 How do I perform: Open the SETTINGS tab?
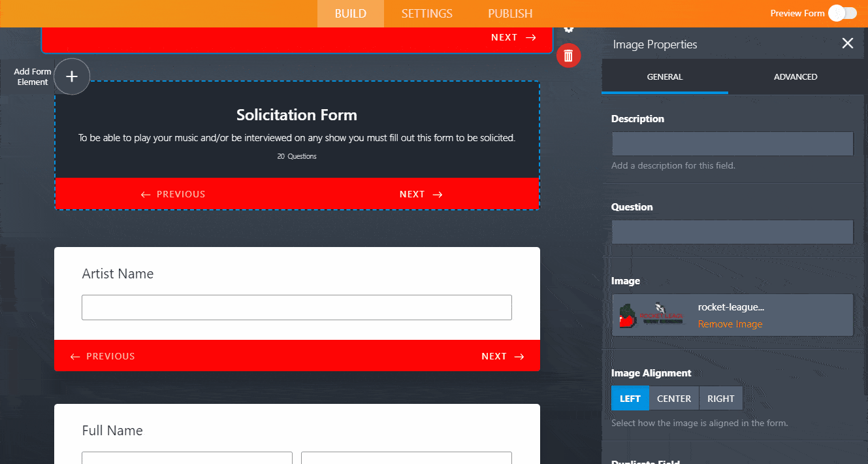[x=427, y=14]
